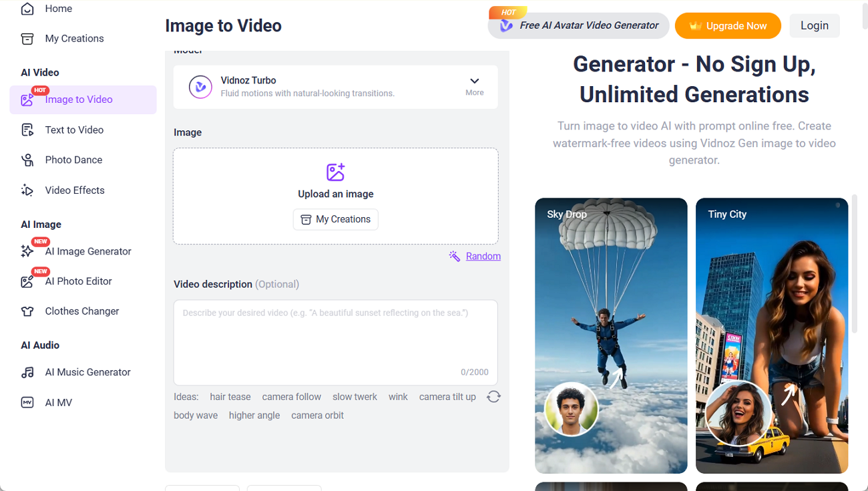Click the Vidnoz Turbo model logo

pyautogui.click(x=200, y=87)
